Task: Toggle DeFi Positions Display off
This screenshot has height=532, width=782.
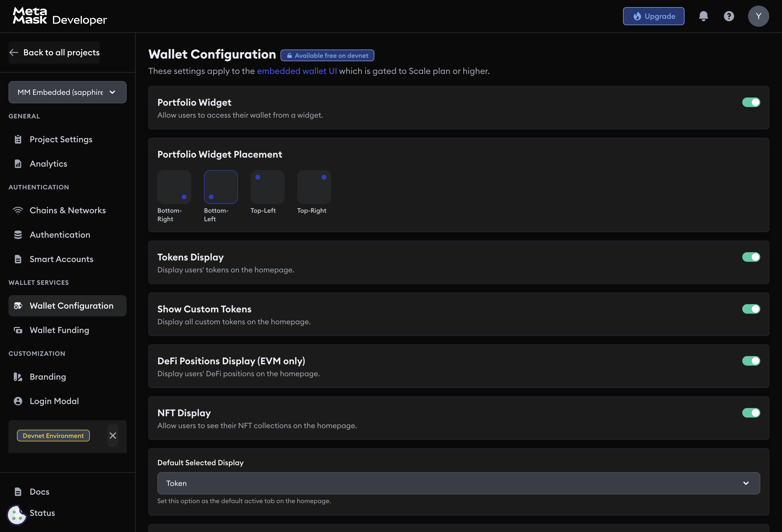Action: tap(751, 361)
